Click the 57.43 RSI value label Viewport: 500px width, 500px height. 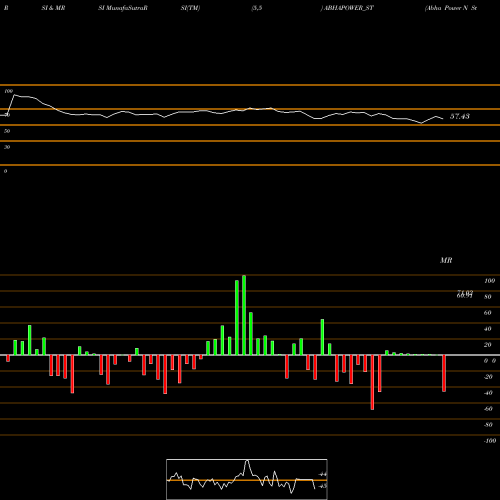coord(460,116)
